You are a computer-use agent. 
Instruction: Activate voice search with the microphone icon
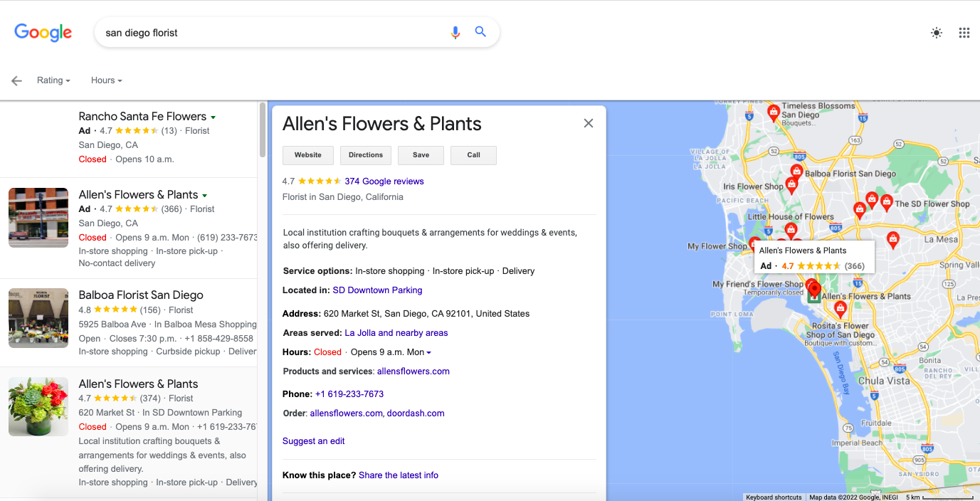pyautogui.click(x=455, y=32)
